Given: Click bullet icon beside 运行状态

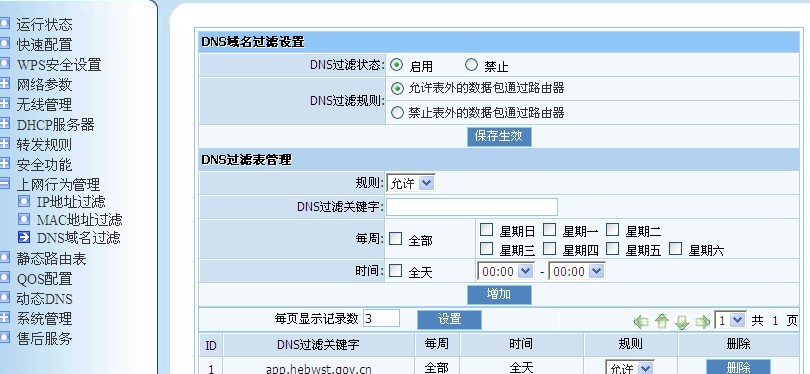Looking at the screenshot, I should pos(5,23).
